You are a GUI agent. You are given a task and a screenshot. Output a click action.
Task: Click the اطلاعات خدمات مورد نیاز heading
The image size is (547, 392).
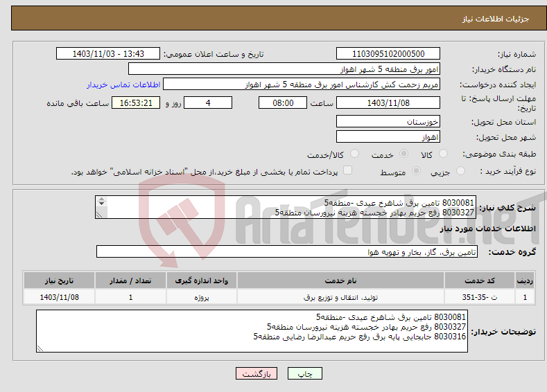point(487,229)
